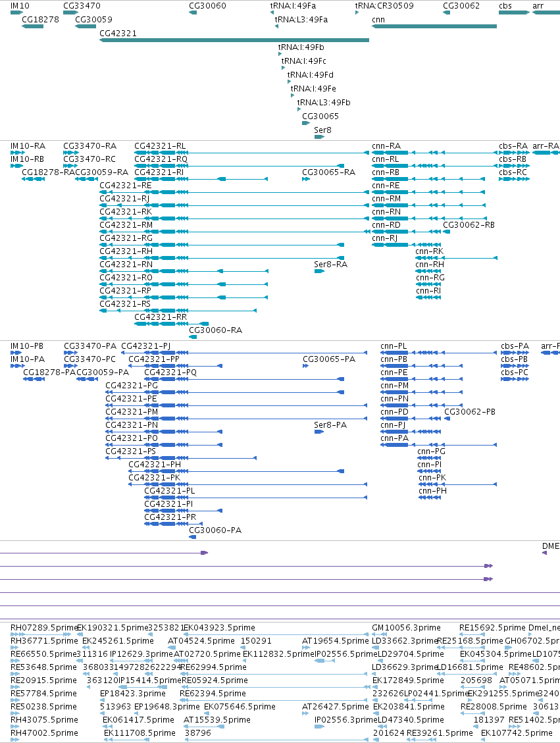
Task: Click protein cnn-PL
Action: click(x=394, y=347)
